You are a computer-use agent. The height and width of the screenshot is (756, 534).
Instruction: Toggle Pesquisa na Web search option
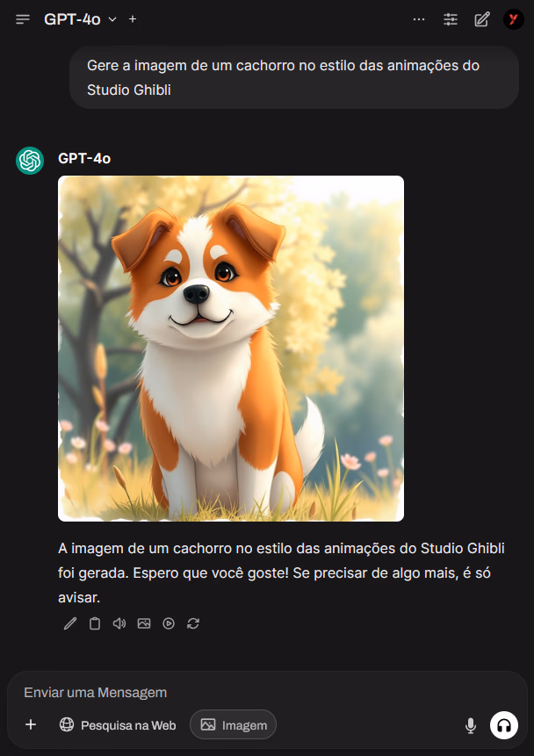coord(117,724)
